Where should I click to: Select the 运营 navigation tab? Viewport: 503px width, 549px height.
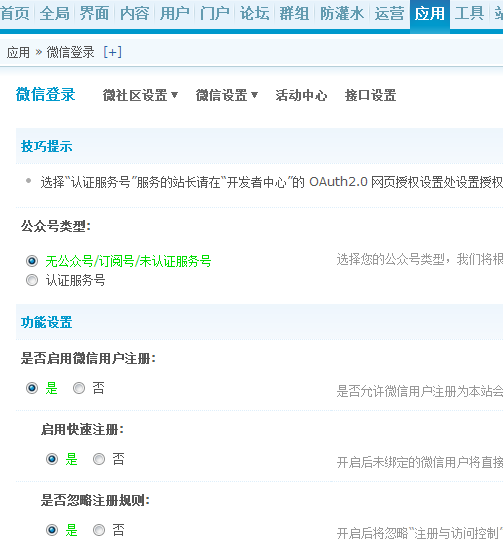[x=390, y=14]
